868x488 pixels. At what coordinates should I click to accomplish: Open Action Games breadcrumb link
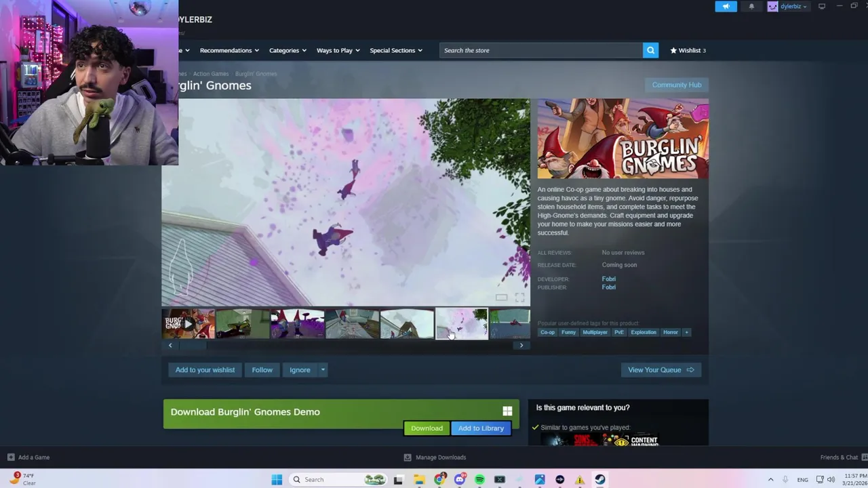point(211,74)
